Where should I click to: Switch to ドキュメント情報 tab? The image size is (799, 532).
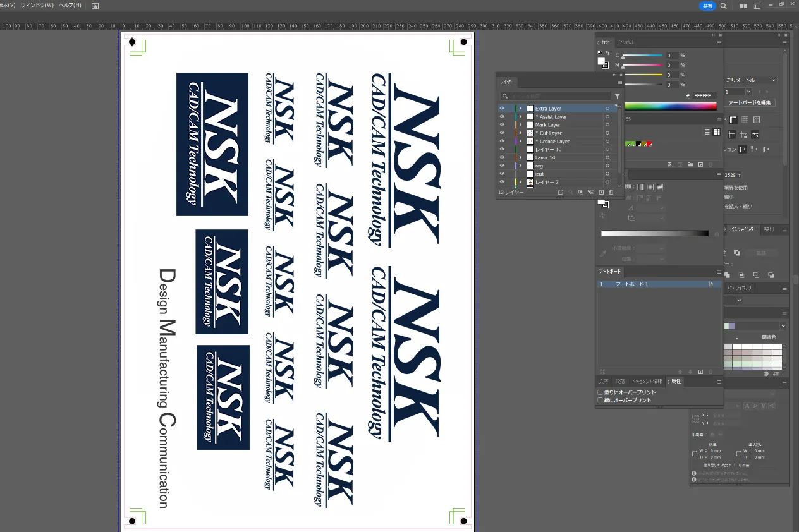[x=647, y=382]
